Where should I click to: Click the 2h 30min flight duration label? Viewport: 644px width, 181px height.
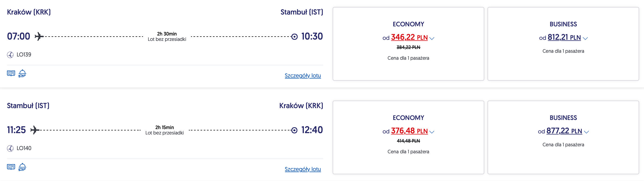point(167,34)
